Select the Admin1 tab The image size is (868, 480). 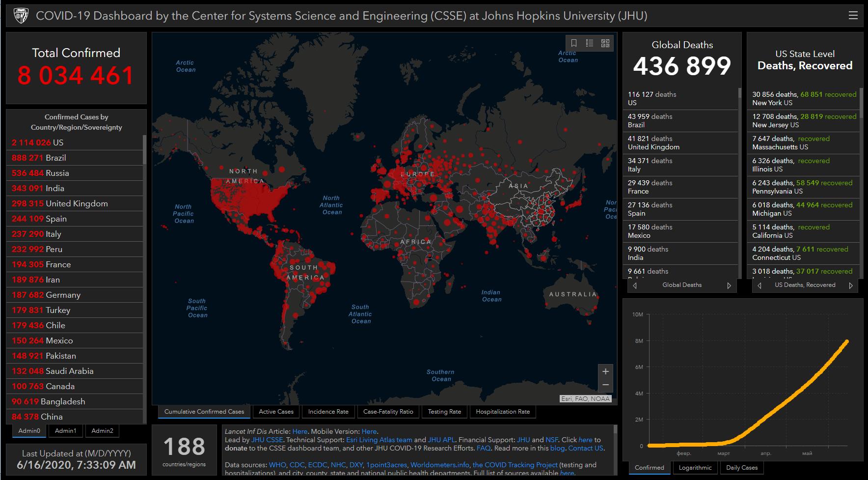point(65,431)
